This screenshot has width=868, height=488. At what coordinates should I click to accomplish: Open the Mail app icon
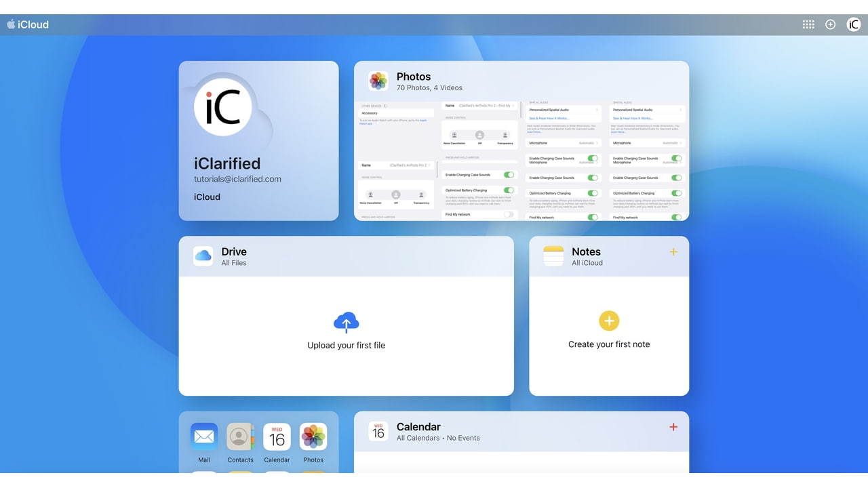click(203, 436)
